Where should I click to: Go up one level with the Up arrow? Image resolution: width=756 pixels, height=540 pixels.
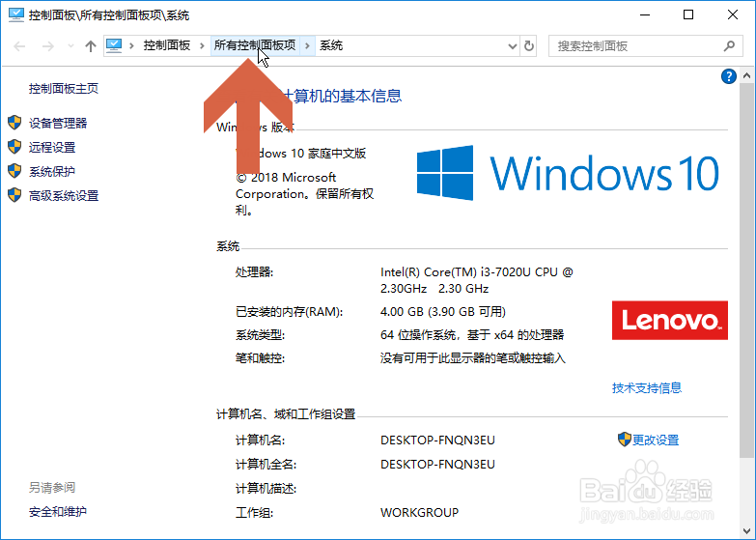90,46
